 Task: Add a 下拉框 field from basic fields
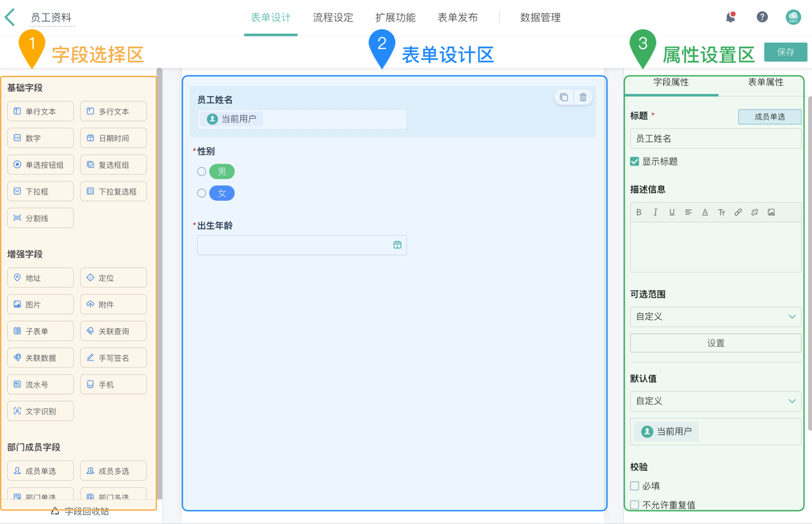[x=41, y=191]
